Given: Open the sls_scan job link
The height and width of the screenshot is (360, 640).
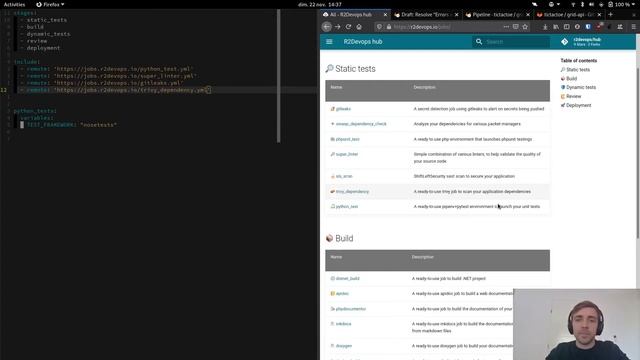Looking at the screenshot, I should click(344, 176).
